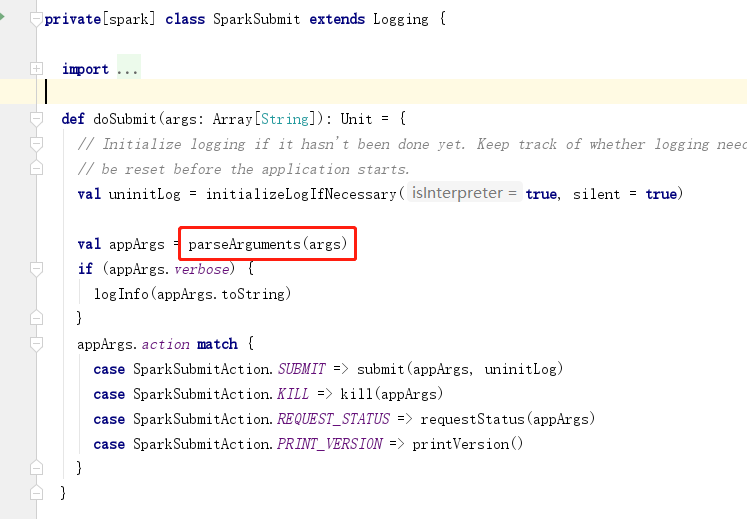Click the 'Initialize logging' comment line
Image resolution: width=747 pixels, height=519 pixels.
412,144
